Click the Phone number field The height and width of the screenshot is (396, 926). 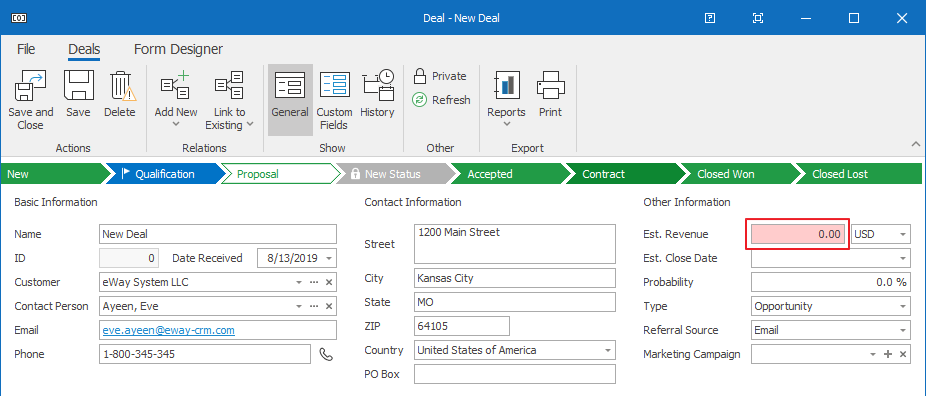(205, 354)
